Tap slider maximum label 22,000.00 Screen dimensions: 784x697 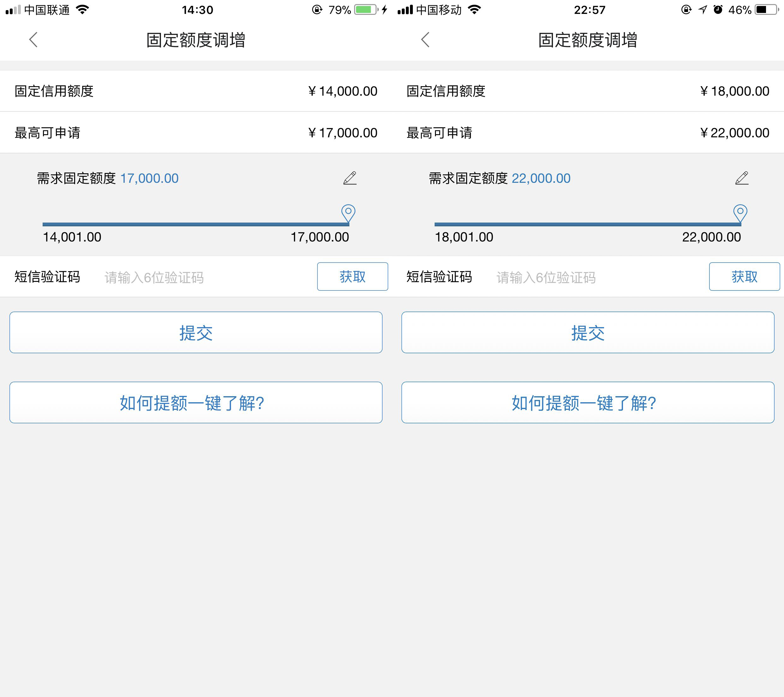[711, 237]
